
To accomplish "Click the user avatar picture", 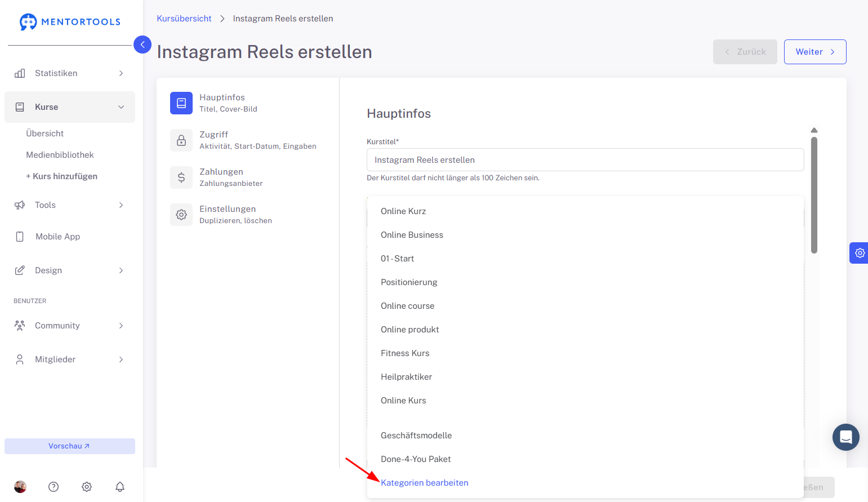I will 20,487.
